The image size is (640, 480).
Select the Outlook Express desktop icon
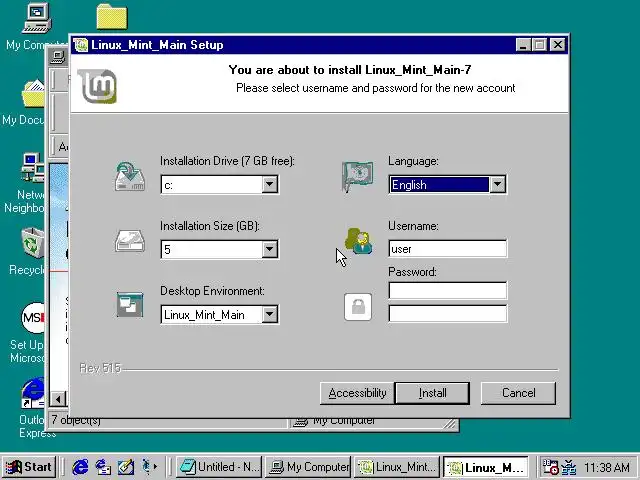(33, 393)
